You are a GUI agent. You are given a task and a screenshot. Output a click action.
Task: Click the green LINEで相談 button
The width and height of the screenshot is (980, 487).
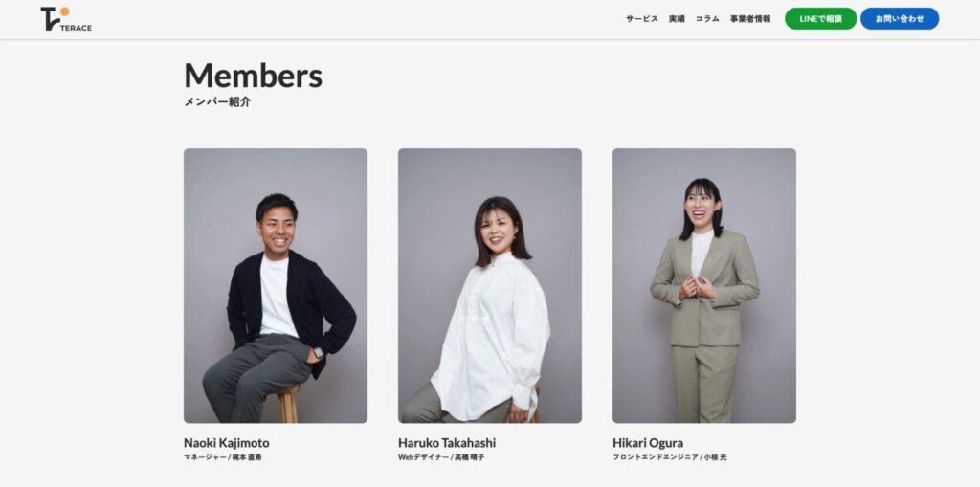pyautogui.click(x=820, y=19)
